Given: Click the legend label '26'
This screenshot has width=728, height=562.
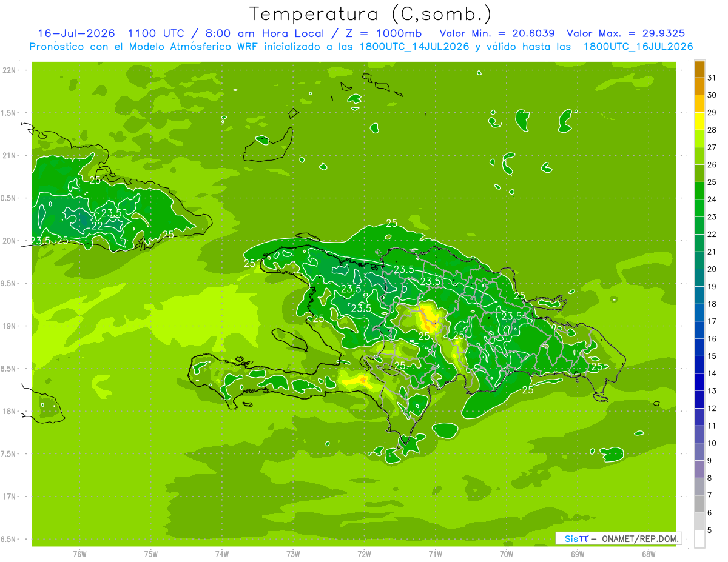Looking at the screenshot, I should 712,164.
